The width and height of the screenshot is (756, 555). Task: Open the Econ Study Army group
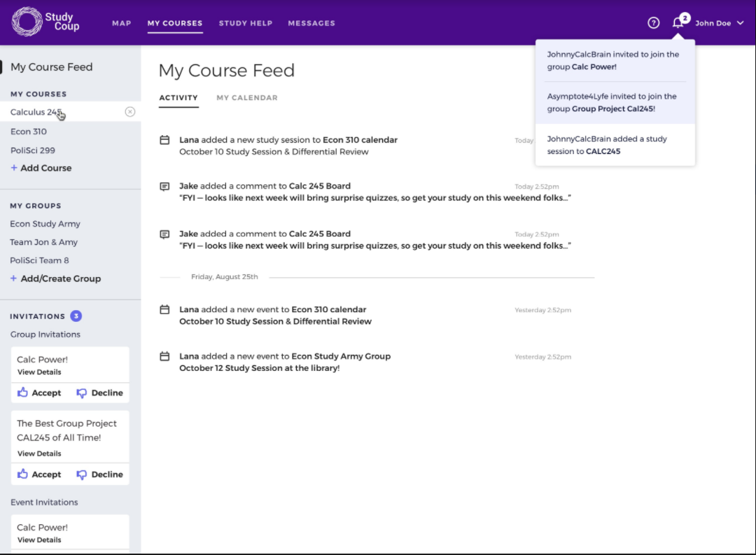click(x=45, y=224)
